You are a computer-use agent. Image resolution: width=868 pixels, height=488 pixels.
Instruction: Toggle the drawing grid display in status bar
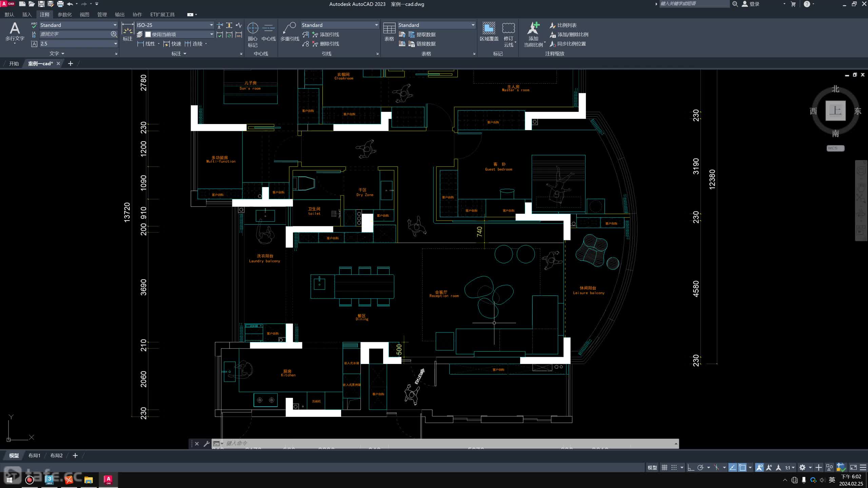(665, 468)
